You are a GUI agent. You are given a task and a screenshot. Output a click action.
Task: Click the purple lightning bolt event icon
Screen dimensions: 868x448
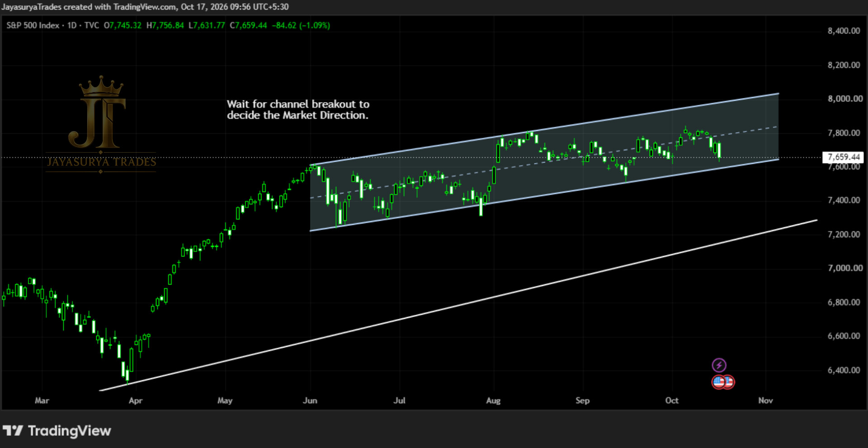click(x=719, y=365)
